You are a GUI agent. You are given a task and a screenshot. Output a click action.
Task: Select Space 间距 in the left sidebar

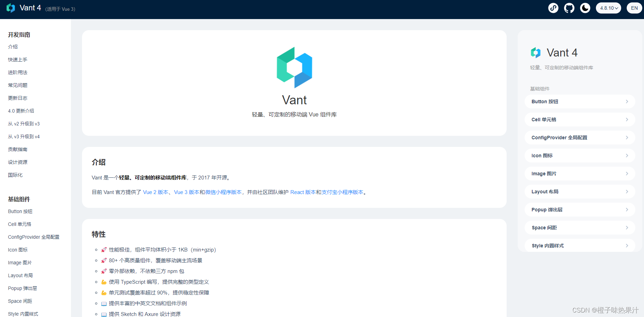click(x=20, y=301)
